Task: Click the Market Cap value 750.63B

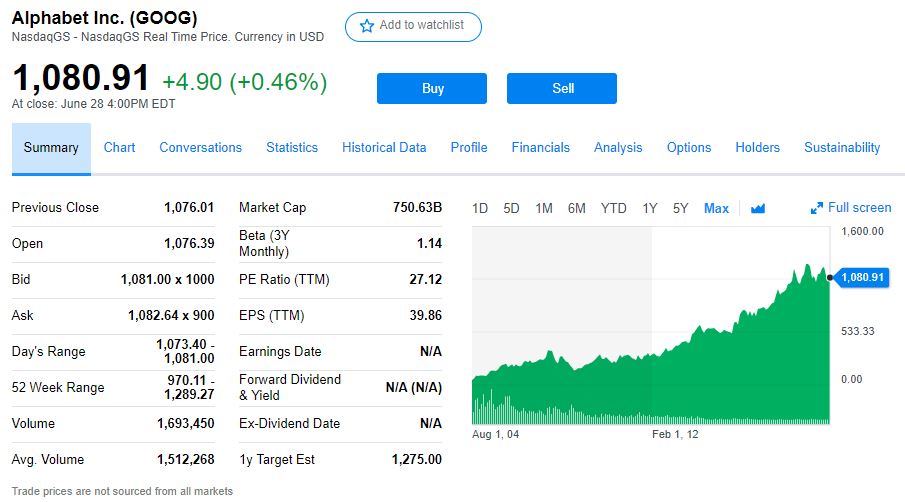Action: [x=417, y=207]
